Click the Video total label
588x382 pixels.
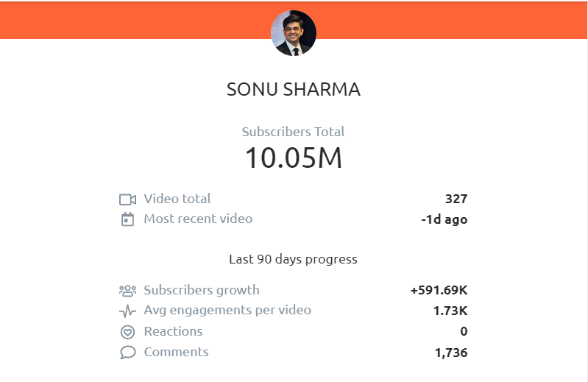pyautogui.click(x=177, y=199)
